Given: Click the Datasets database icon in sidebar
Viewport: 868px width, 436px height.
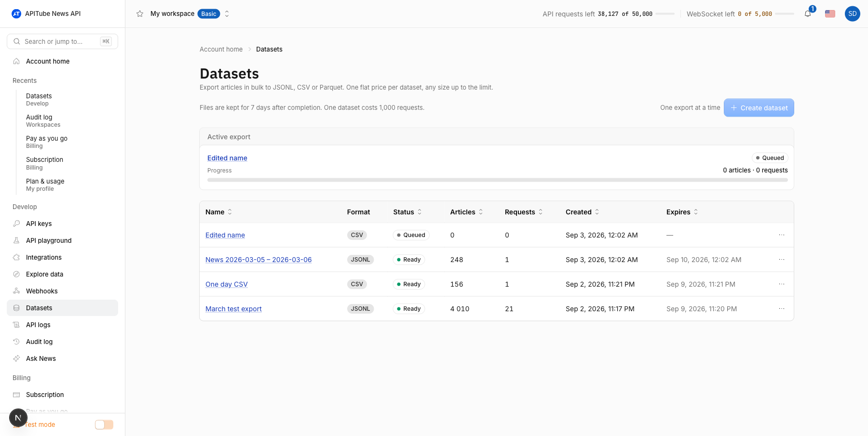Looking at the screenshot, I should click(16, 308).
